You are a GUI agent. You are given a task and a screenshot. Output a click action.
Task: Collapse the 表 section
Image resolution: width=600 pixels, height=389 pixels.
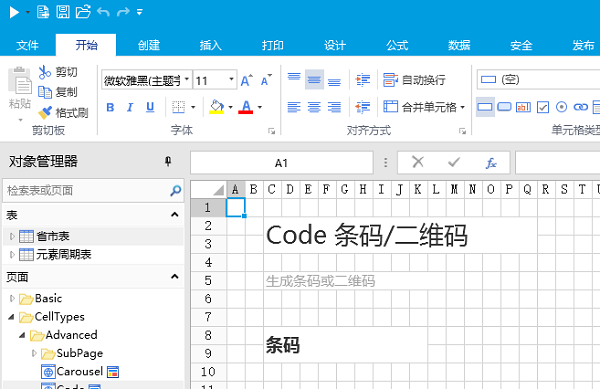click(174, 215)
